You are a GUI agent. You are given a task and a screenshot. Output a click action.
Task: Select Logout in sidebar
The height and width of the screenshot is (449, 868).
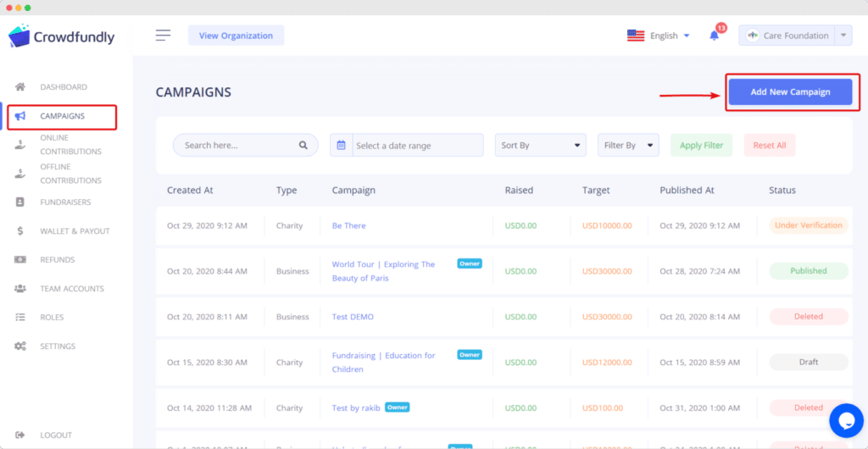[x=56, y=435]
